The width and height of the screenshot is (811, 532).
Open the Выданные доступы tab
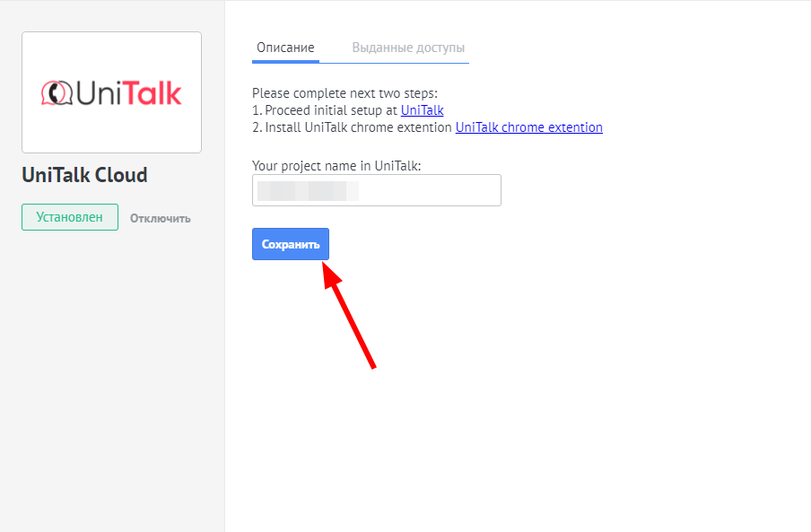[408, 48]
